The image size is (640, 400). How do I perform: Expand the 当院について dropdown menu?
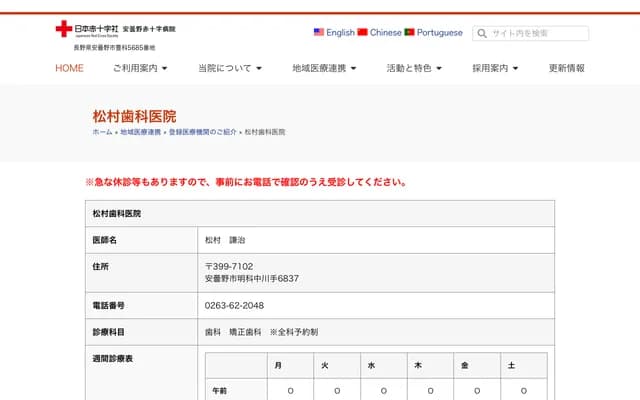230,68
